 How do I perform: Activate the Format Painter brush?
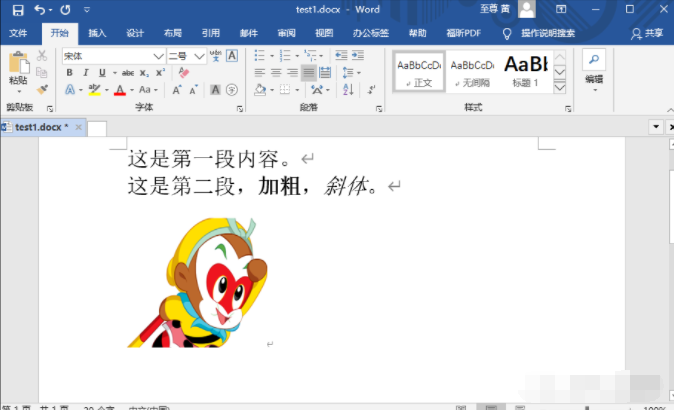coord(42,89)
